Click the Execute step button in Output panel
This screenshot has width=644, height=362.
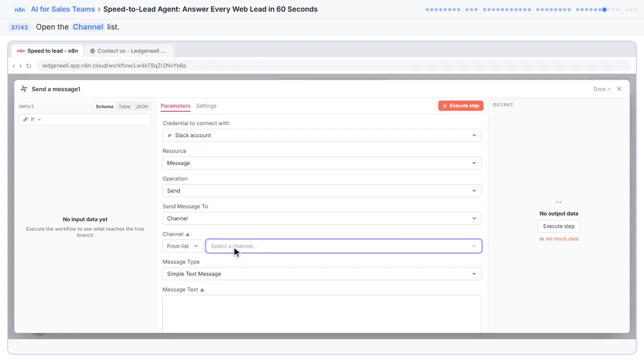click(x=559, y=226)
